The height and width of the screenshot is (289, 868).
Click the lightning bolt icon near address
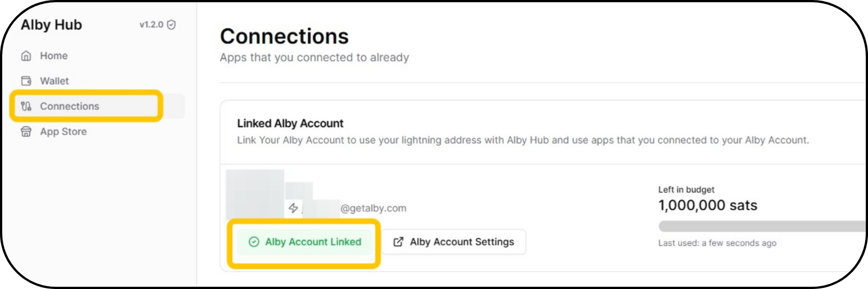(x=293, y=208)
